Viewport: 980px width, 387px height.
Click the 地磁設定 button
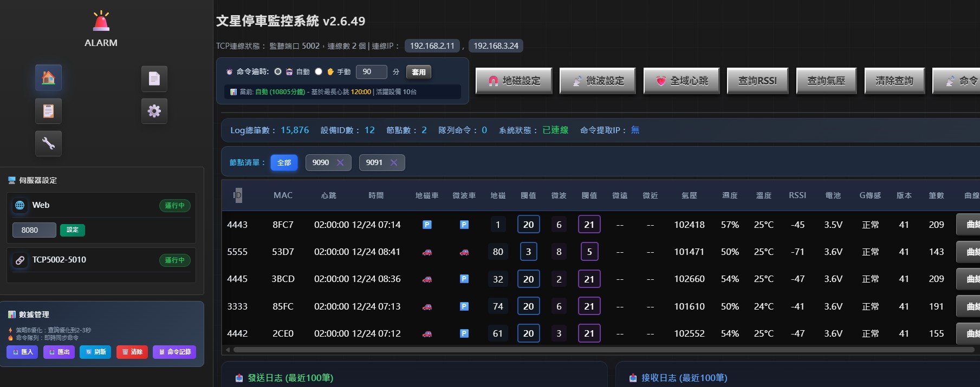[x=514, y=81]
